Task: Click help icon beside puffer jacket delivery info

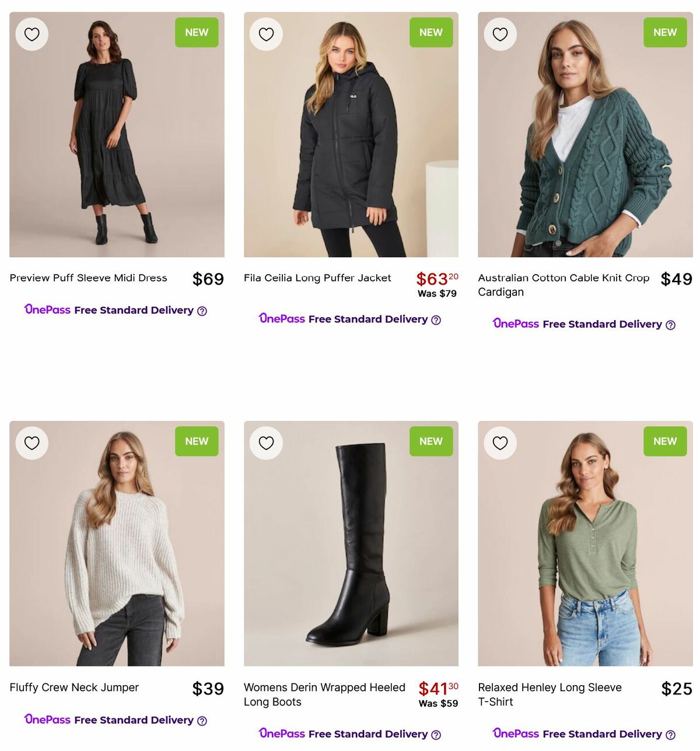Action: (436, 320)
